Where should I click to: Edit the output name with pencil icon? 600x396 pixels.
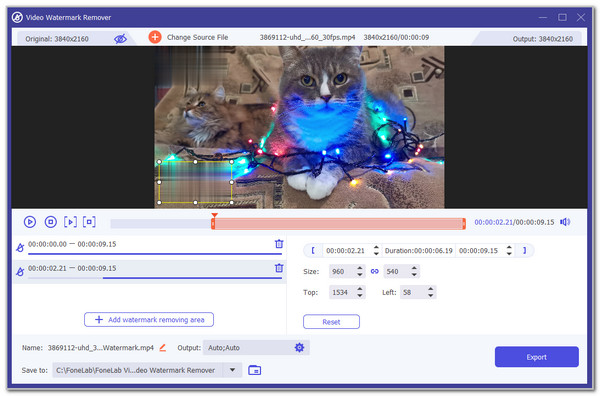[163, 348]
